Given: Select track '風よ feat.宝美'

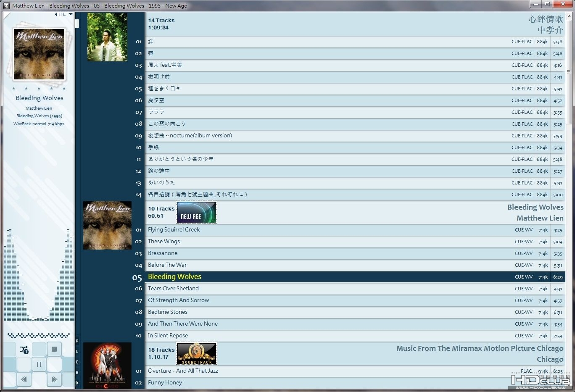Looking at the screenshot, I should tap(355, 65).
